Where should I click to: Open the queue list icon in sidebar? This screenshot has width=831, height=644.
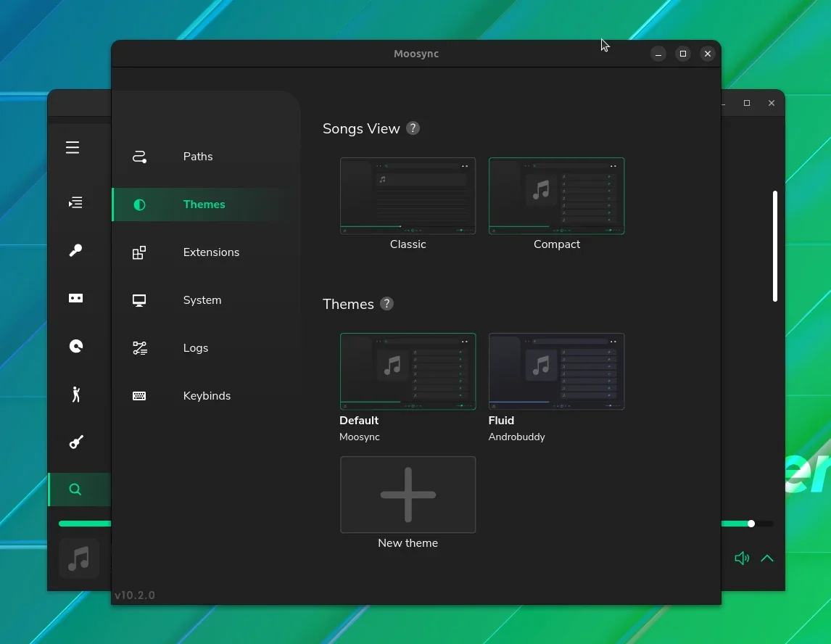[x=76, y=202]
